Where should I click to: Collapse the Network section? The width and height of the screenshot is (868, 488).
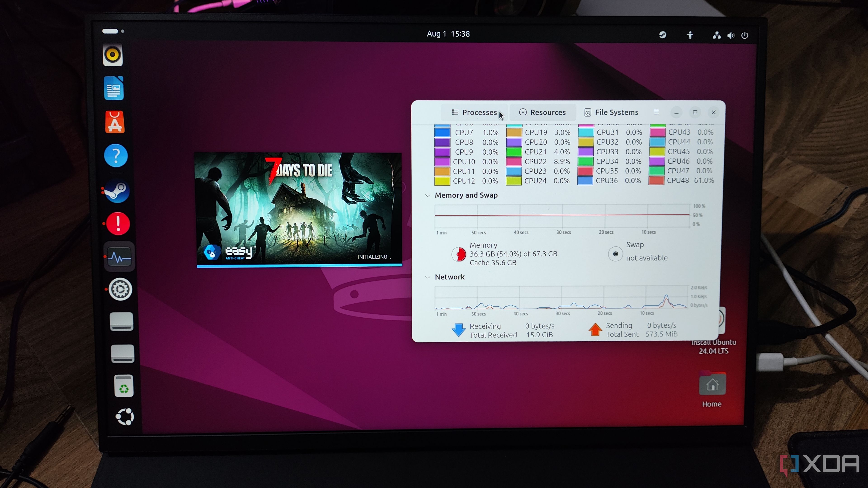click(428, 277)
